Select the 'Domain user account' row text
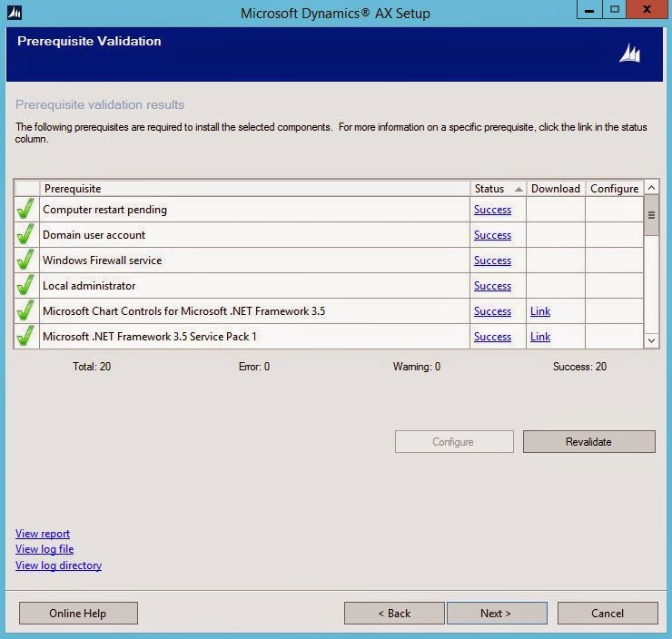Screen dimensions: 672x639 [94, 235]
